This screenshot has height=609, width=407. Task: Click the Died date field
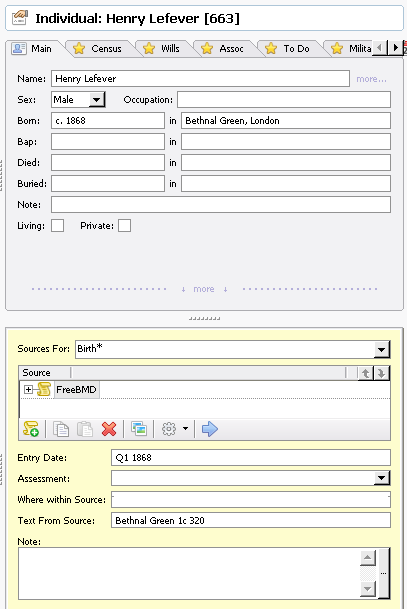(x=108, y=163)
